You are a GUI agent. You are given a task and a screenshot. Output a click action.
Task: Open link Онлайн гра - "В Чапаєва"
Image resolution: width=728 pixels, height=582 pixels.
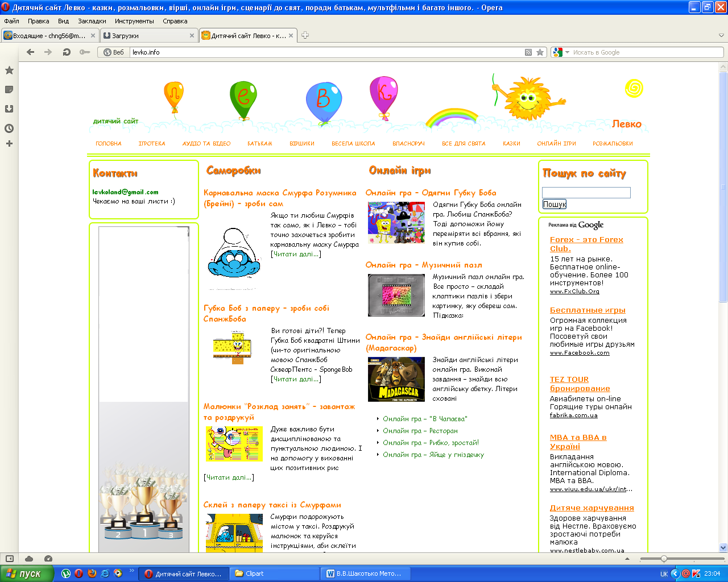425,419
